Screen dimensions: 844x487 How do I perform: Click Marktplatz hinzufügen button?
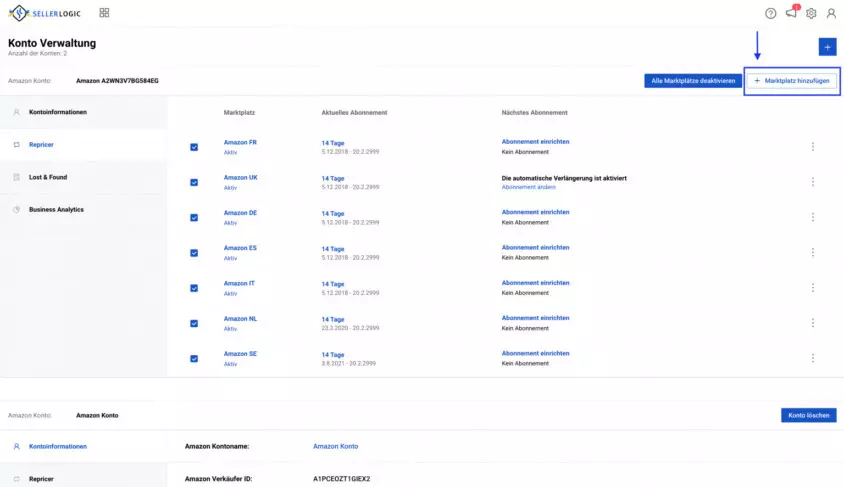792,81
